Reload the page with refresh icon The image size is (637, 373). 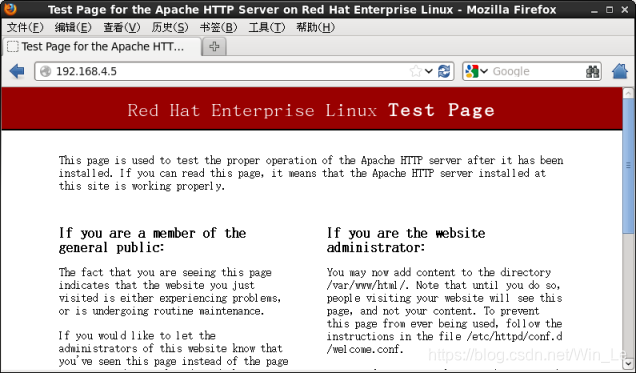coord(444,71)
